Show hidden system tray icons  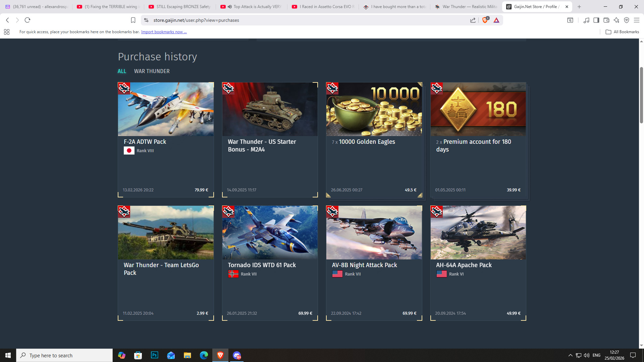coord(570,355)
